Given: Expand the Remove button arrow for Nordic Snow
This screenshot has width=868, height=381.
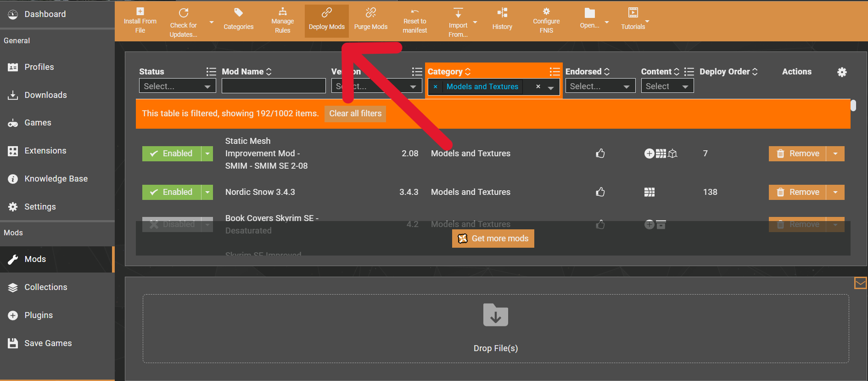Looking at the screenshot, I should (835, 192).
